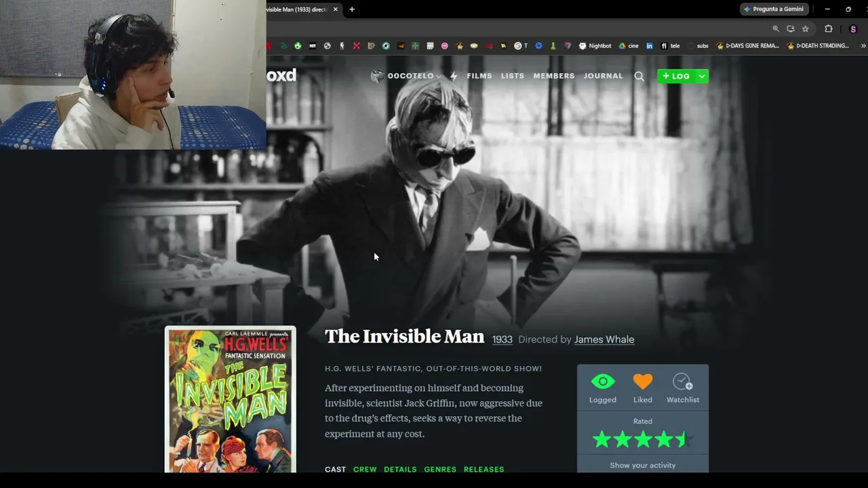Toggle the Liked heart icon

click(643, 382)
